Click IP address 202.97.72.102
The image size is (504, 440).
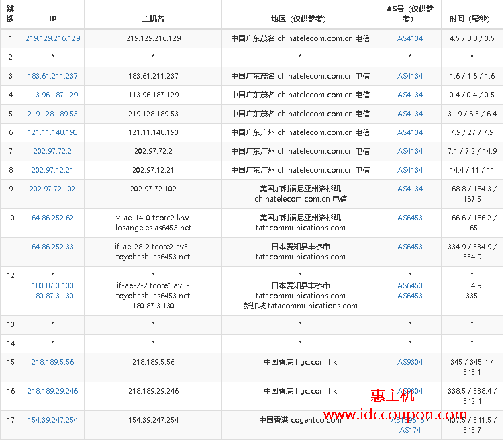pyautogui.click(x=52, y=189)
